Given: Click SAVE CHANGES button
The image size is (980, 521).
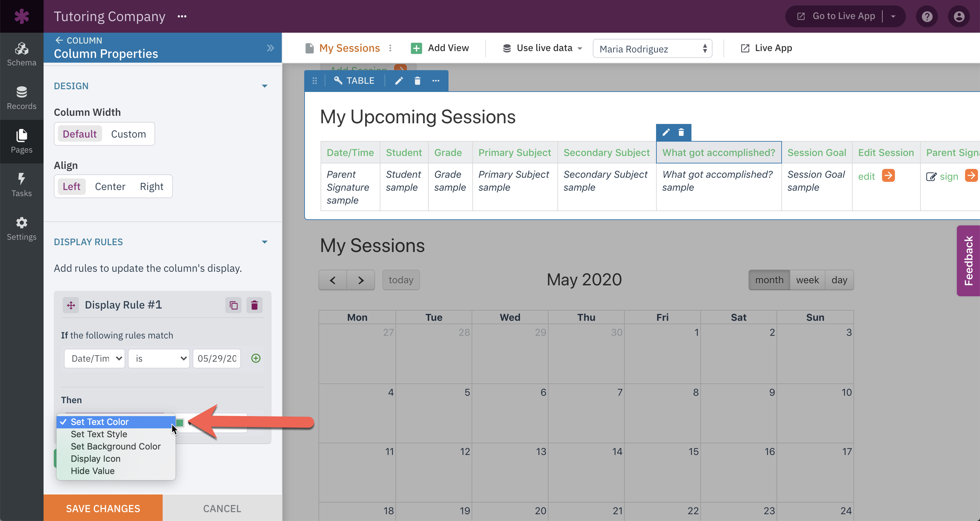Looking at the screenshot, I should (x=103, y=508).
